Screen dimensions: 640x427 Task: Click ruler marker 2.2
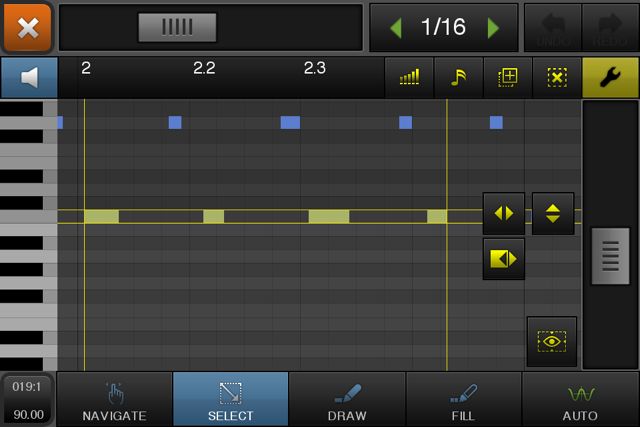204,68
